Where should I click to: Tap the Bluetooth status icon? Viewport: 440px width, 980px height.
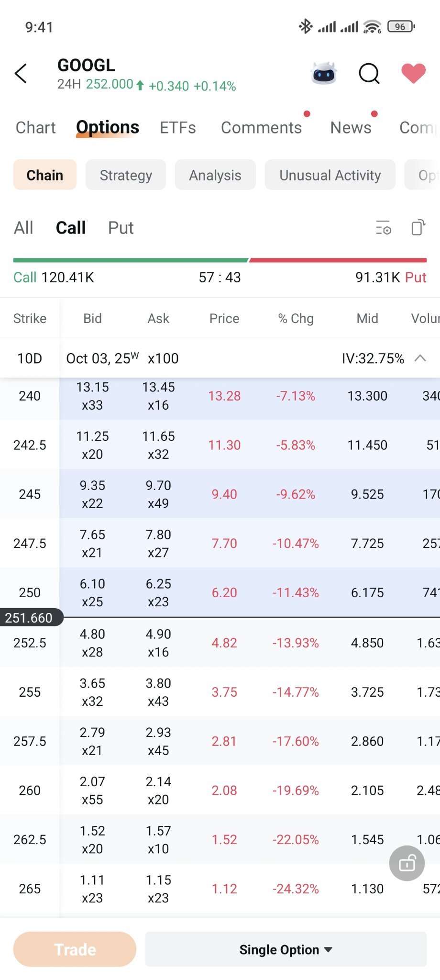tap(305, 26)
